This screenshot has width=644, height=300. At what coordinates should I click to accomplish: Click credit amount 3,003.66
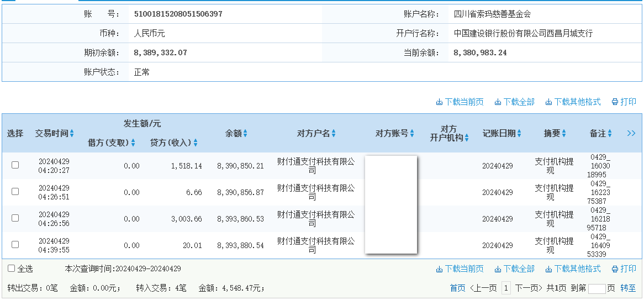point(187,219)
